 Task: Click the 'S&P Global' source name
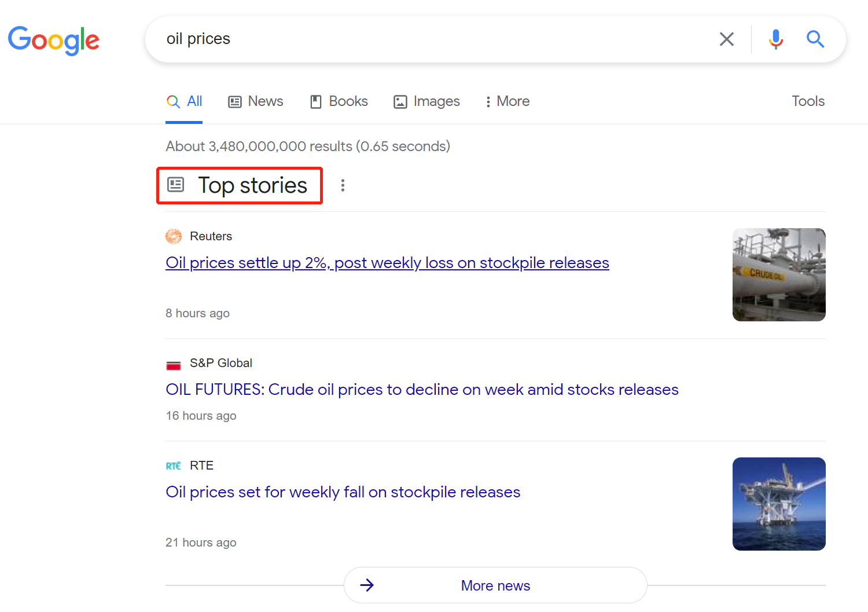(x=221, y=363)
